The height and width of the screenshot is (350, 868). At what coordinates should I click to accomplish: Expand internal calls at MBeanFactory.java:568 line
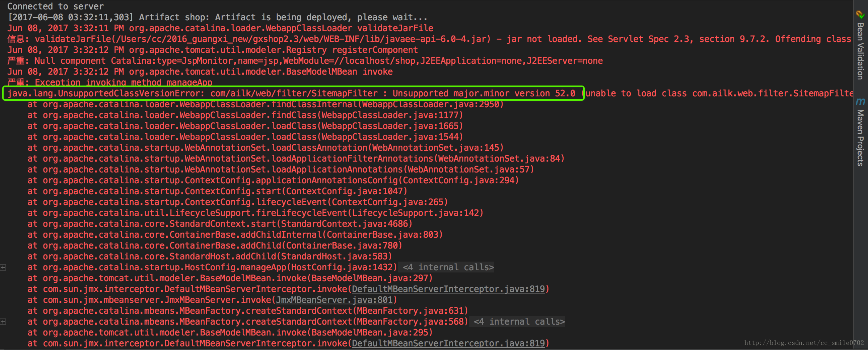point(3,322)
